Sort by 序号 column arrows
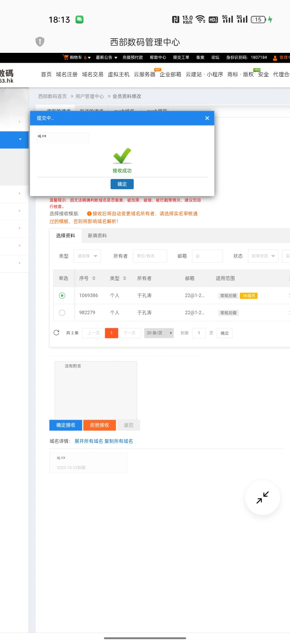 click(x=94, y=278)
